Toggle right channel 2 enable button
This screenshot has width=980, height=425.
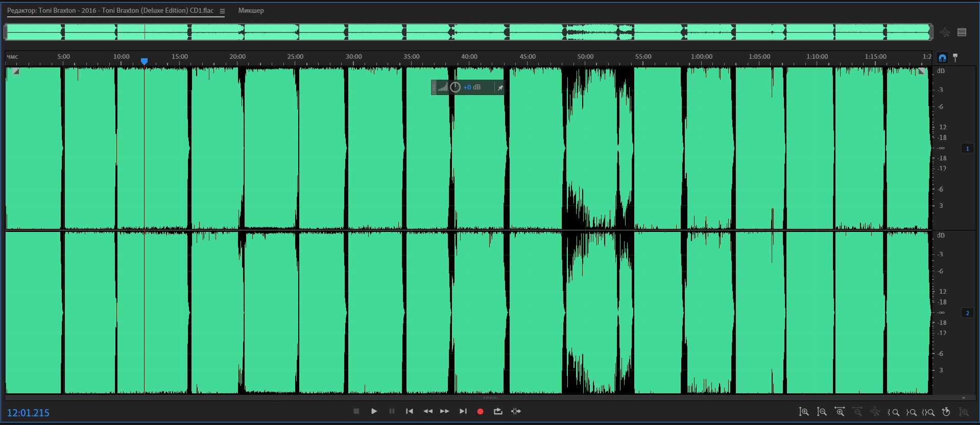point(967,313)
